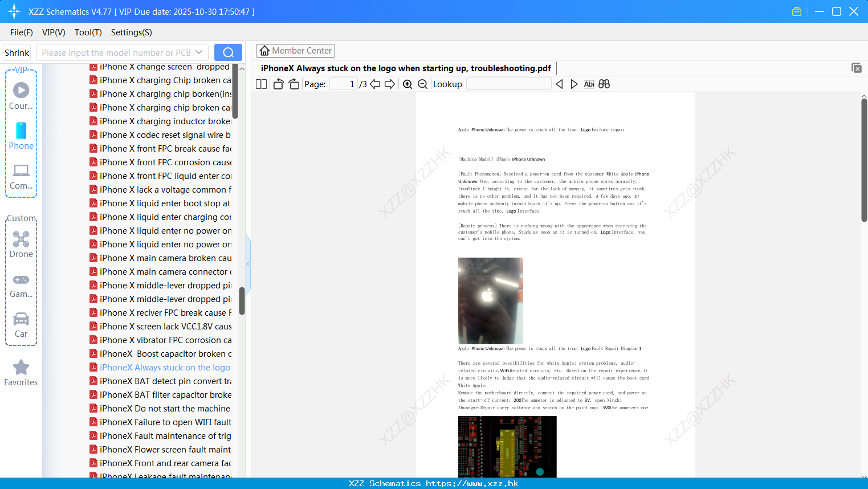Screen dimensions: 868x489
Task: Go to the next page arrow
Action: point(390,84)
